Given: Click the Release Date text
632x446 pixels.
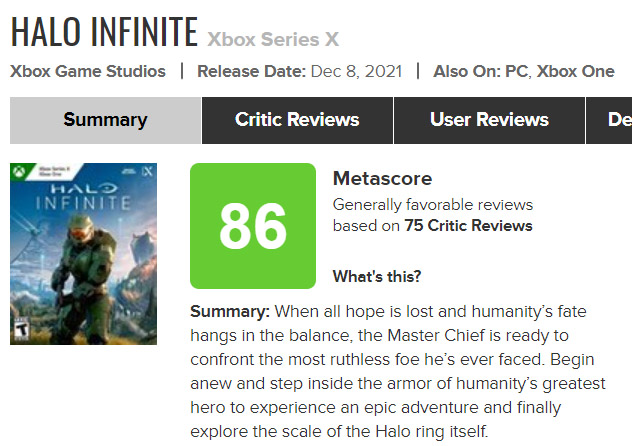Looking at the screenshot, I should [299, 71].
